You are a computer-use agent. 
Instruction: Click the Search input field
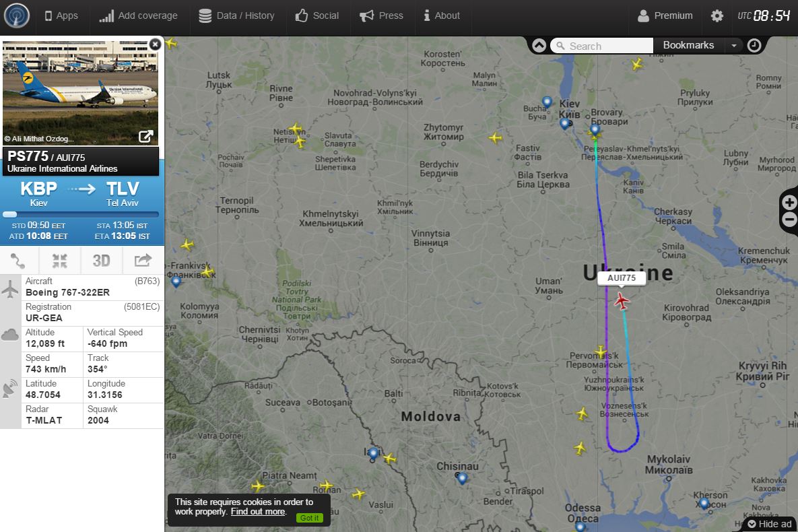click(602, 46)
